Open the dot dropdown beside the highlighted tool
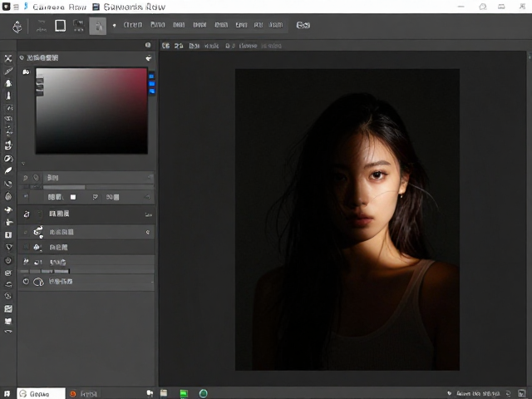 click(115, 26)
